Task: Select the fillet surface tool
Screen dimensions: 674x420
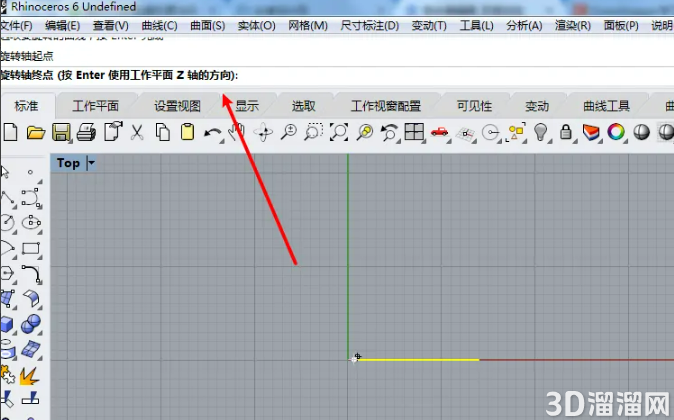Action: click(x=31, y=299)
